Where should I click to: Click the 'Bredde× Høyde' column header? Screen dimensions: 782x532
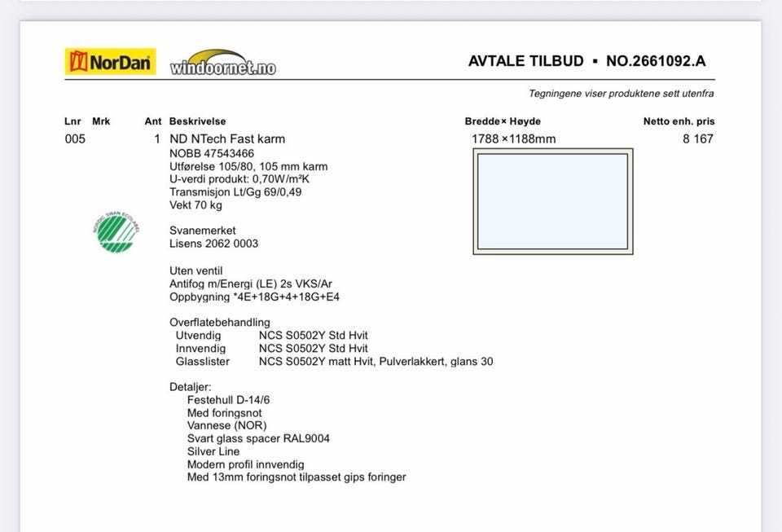503,121
